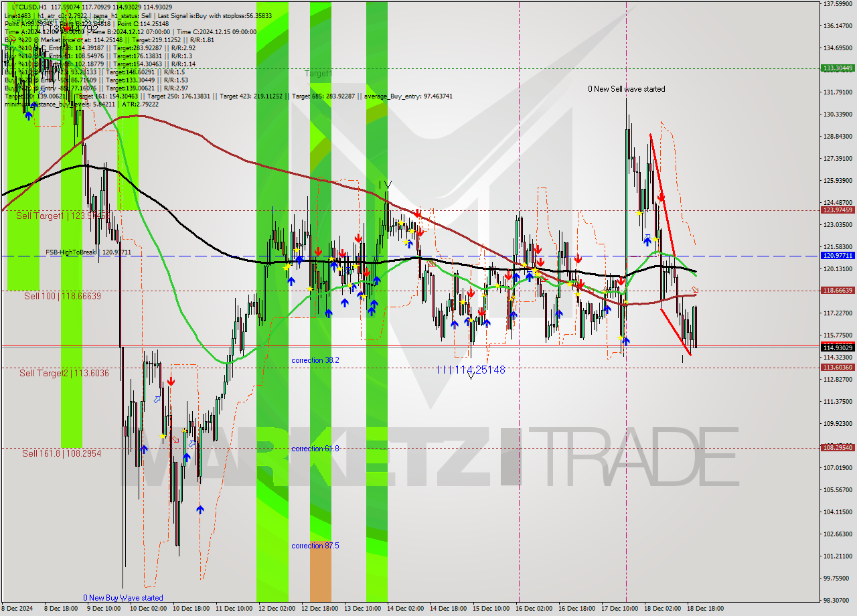Select the 'correction 61.8' label

point(315,449)
